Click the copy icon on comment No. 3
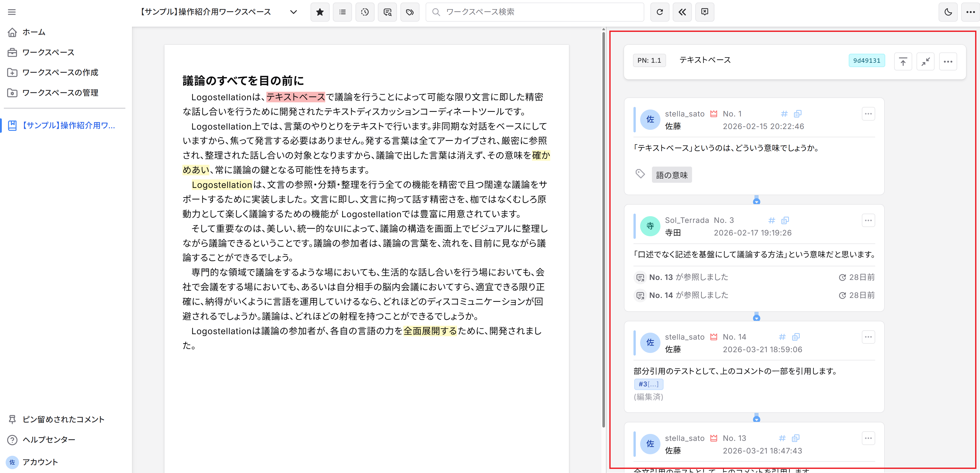Screen dimensions: 980x473 [785, 221]
